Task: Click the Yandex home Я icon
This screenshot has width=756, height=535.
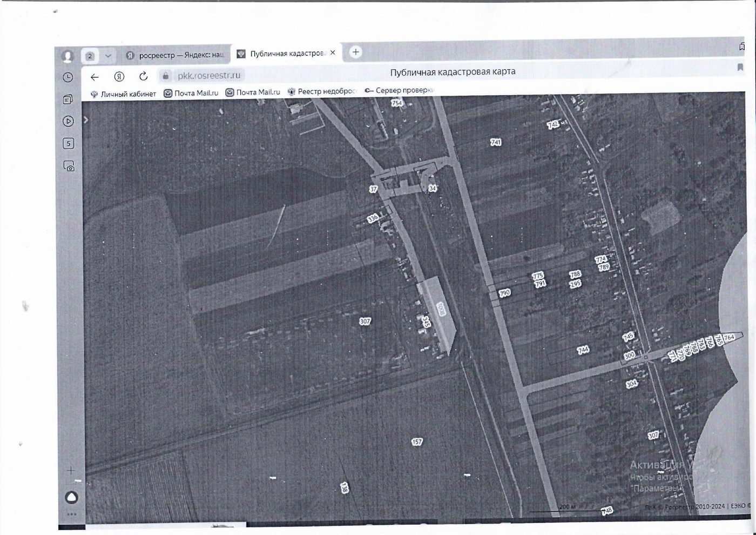Action: [x=119, y=76]
